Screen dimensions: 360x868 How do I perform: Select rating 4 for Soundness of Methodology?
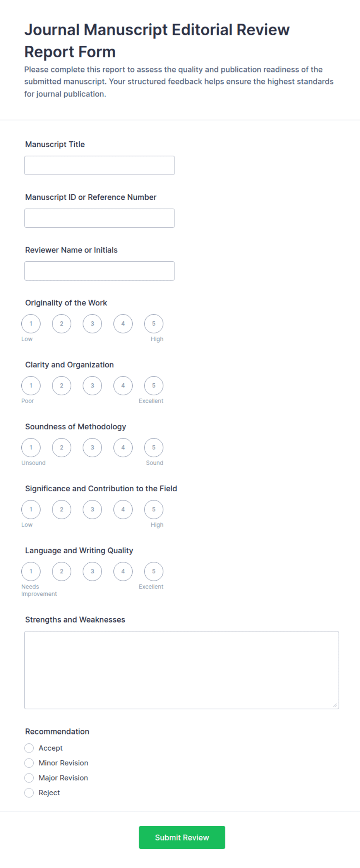[123, 448]
